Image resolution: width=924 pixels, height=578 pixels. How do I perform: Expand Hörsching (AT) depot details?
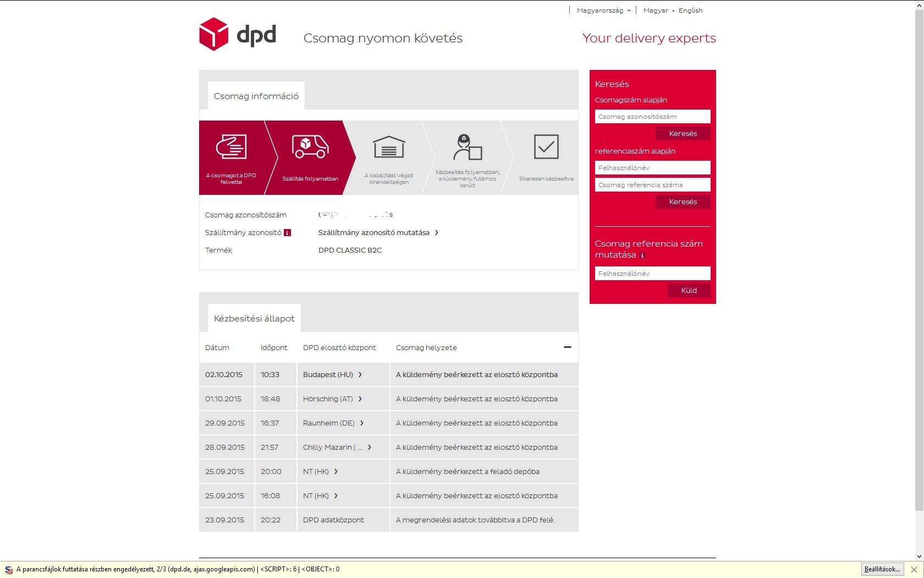tap(360, 399)
